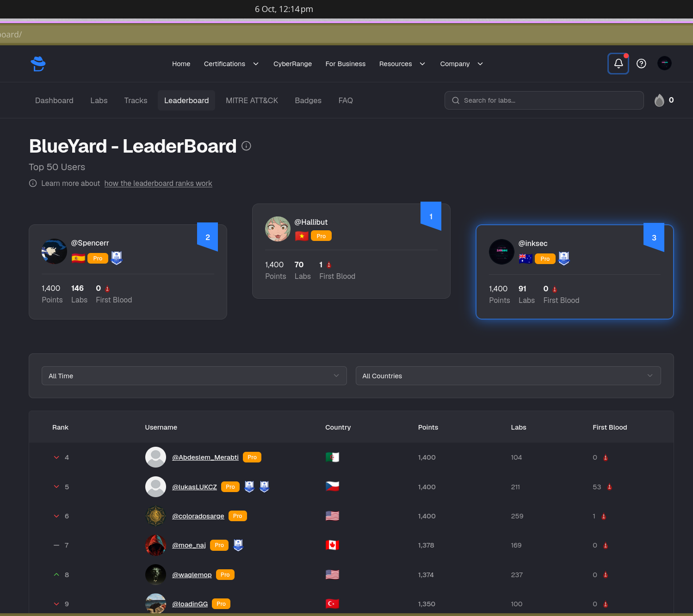
Task: Click the Spain flag on Spencerr card
Action: pyautogui.click(x=78, y=258)
